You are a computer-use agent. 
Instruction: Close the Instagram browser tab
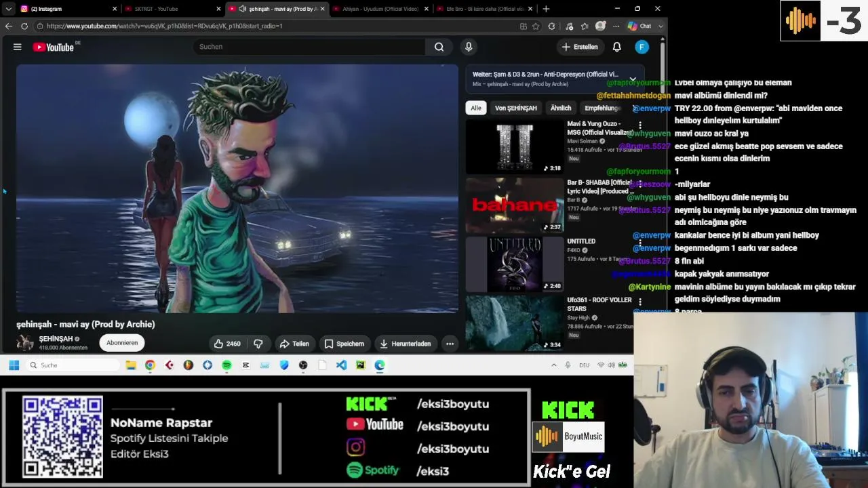[x=115, y=9]
